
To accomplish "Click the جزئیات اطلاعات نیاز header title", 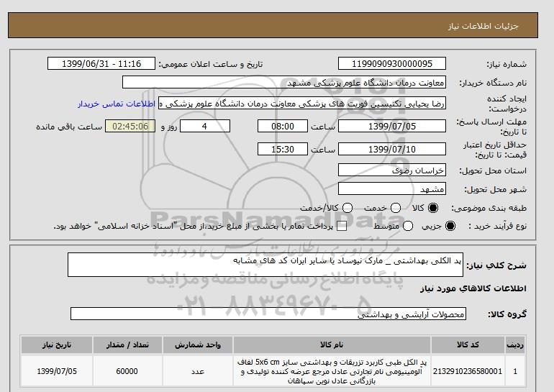I will click(x=483, y=27).
